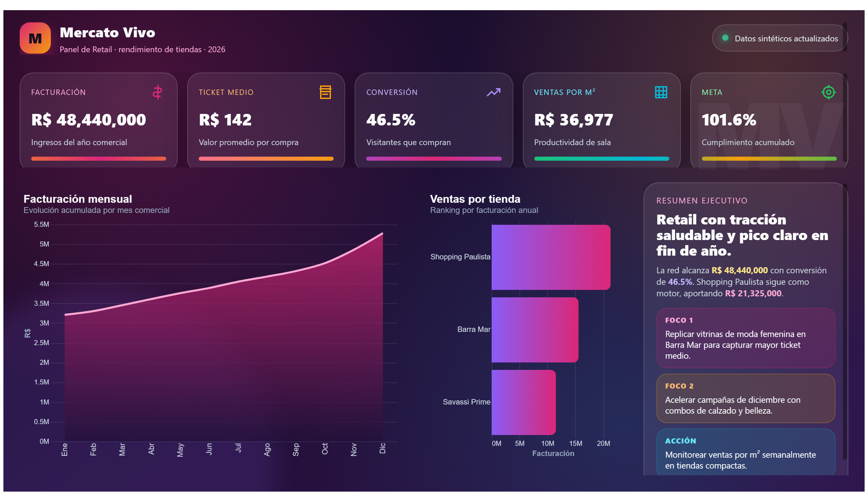Click the Conversión trending arrow icon

coord(493,92)
